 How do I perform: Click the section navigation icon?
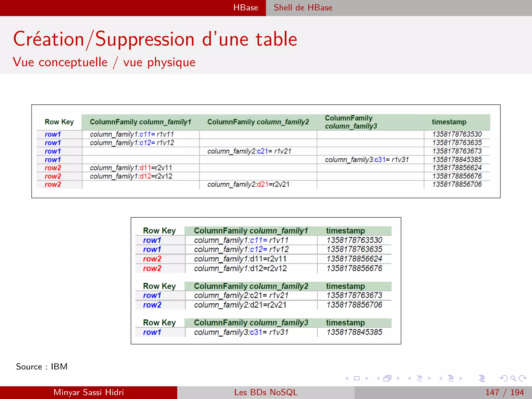(451, 378)
